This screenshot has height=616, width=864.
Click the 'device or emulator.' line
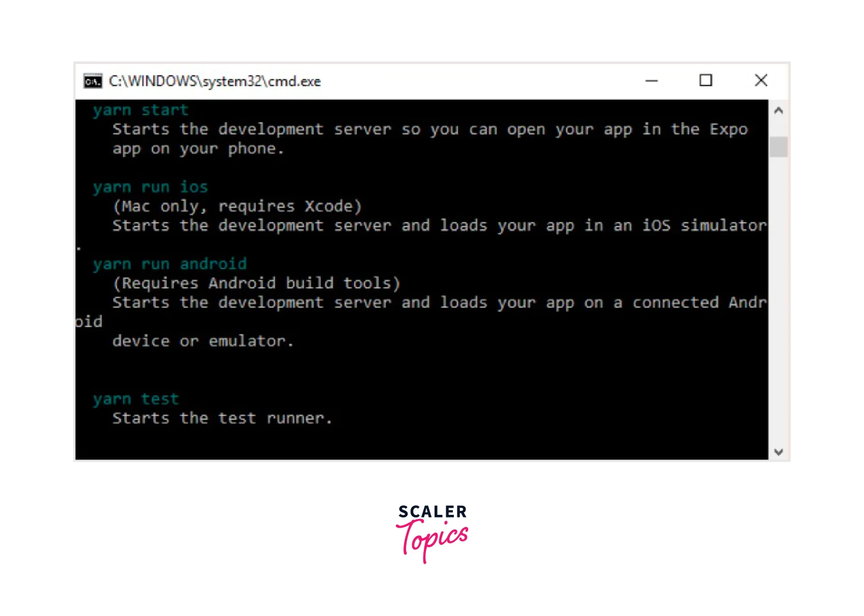(203, 341)
